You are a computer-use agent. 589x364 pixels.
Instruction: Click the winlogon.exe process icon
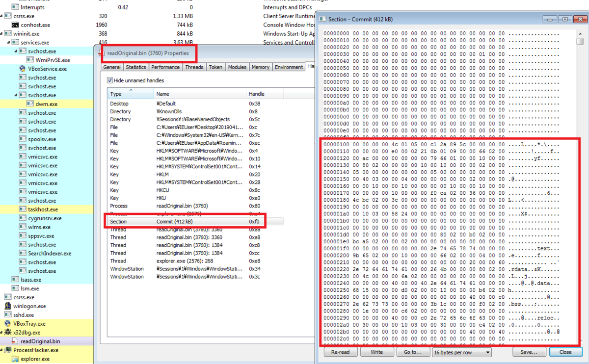8,306
